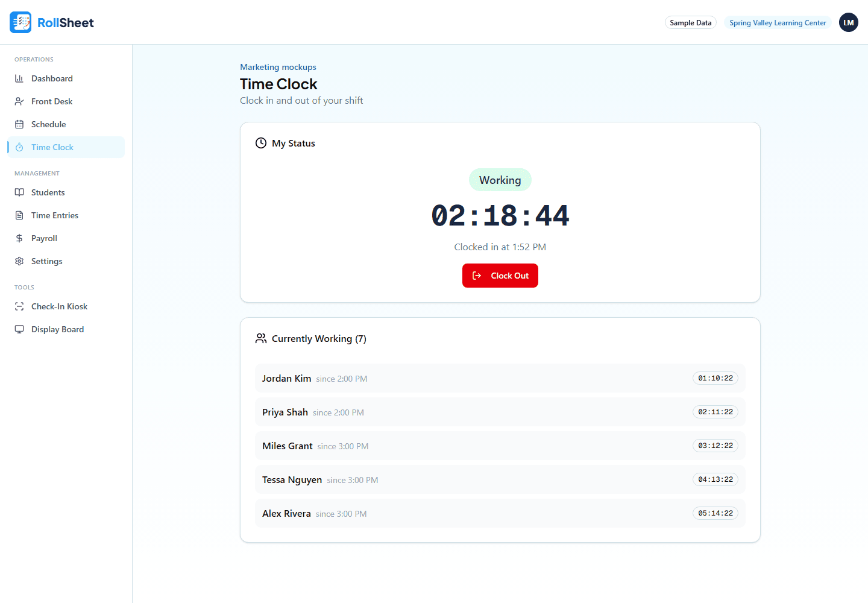Open the Students page
Image resolution: width=868 pixels, height=603 pixels.
pos(66,192)
